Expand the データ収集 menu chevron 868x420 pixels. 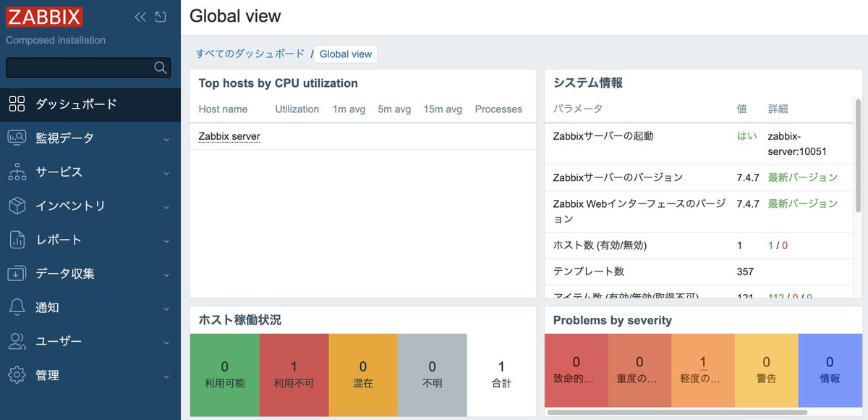[166, 275]
